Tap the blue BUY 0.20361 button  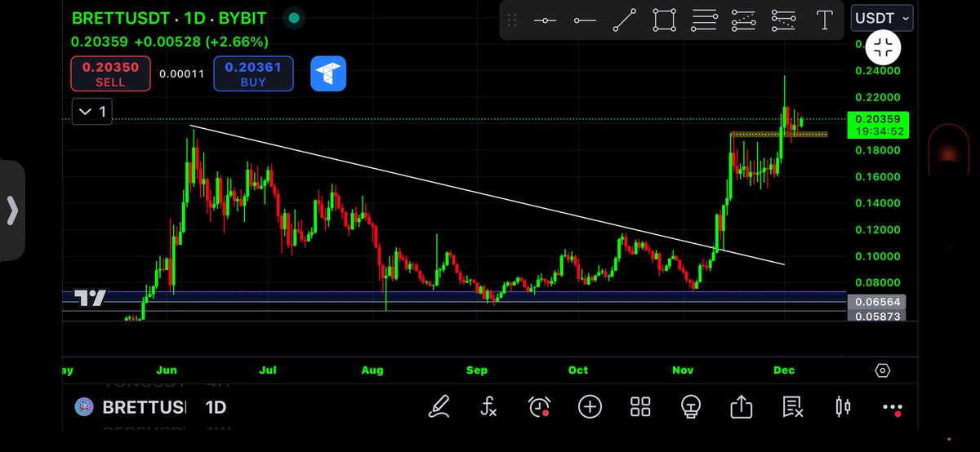click(253, 73)
